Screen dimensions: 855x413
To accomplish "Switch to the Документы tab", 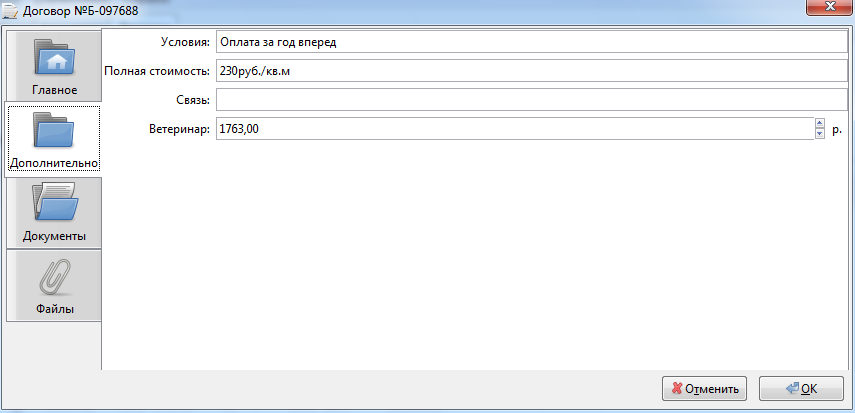I will coord(54,213).
